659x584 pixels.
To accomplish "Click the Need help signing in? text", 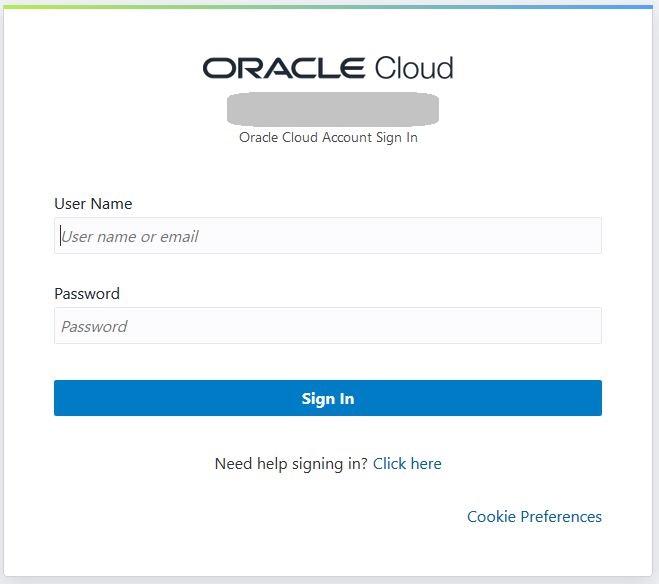I will coord(291,463).
